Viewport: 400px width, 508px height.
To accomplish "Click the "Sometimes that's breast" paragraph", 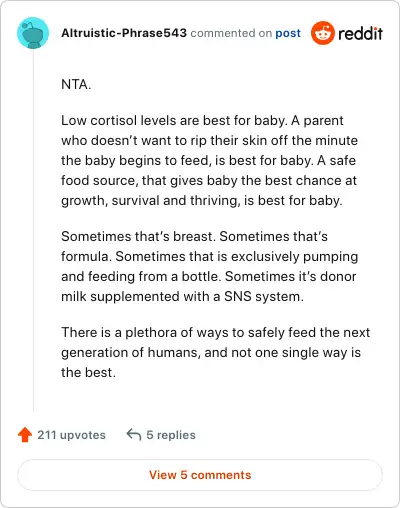I will (x=209, y=266).
